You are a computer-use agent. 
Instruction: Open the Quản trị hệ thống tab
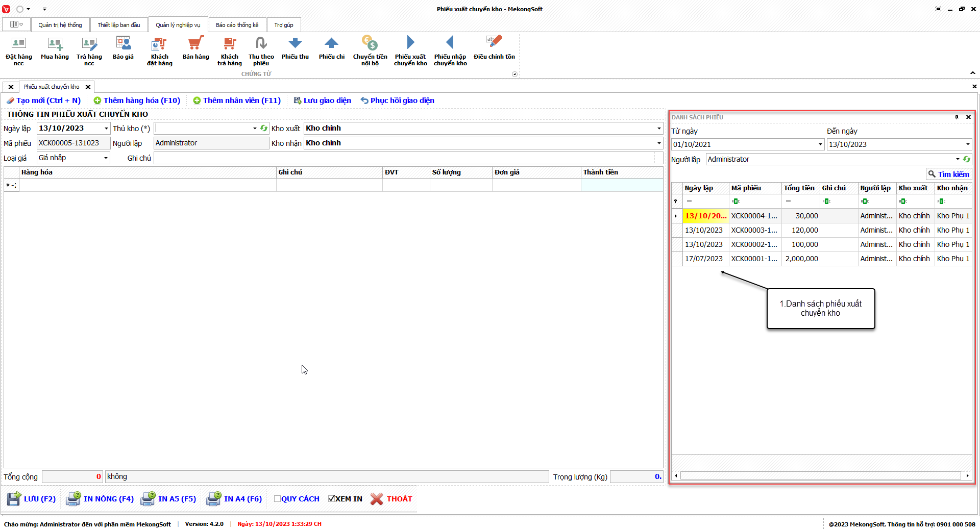(x=60, y=25)
